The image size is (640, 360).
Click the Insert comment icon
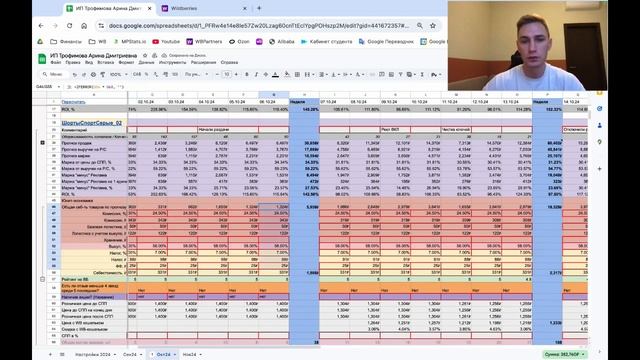point(382,75)
